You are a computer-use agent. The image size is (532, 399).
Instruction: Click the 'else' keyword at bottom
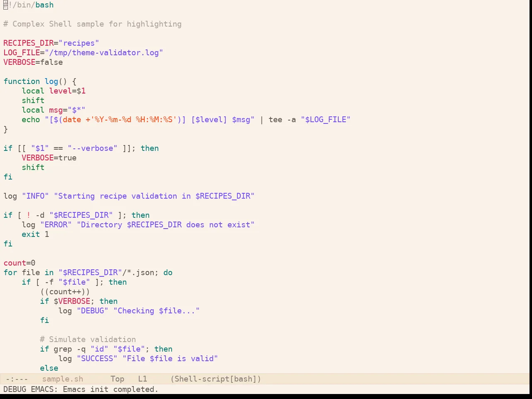[49, 368]
